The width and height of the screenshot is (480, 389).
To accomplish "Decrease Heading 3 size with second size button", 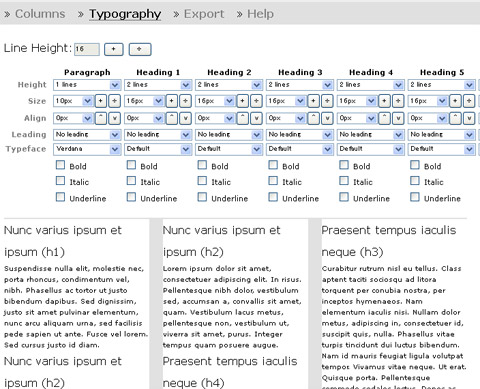I will (x=327, y=101).
